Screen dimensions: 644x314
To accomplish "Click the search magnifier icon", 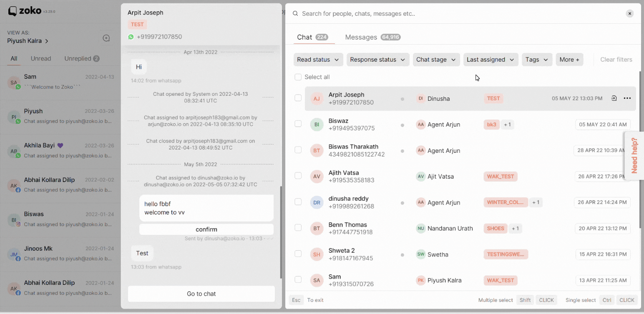I will (295, 13).
